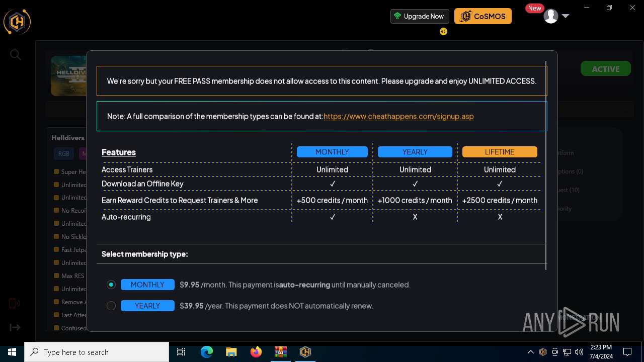Click the MONTHLY column header badge
Screen dimensions: 644x362
click(332, 152)
